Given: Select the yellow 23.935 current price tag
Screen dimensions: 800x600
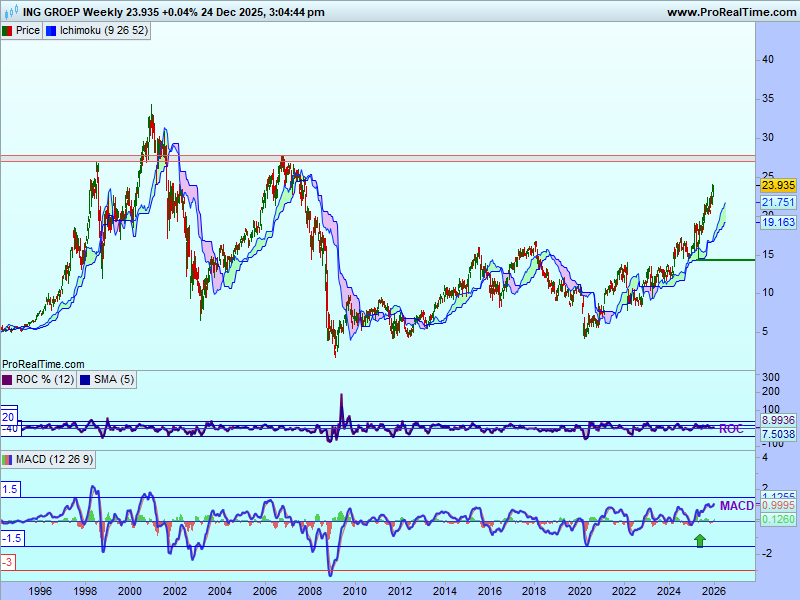Looking at the screenshot, I should [777, 185].
